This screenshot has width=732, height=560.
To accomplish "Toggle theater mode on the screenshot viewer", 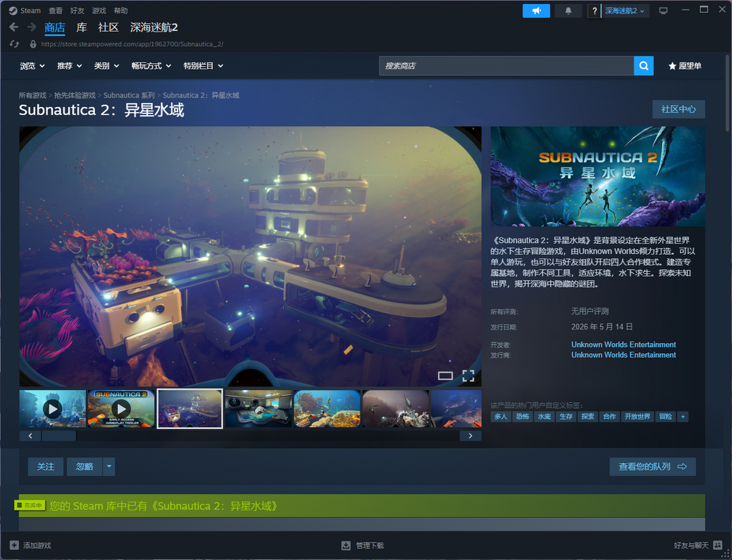I will tap(445, 376).
